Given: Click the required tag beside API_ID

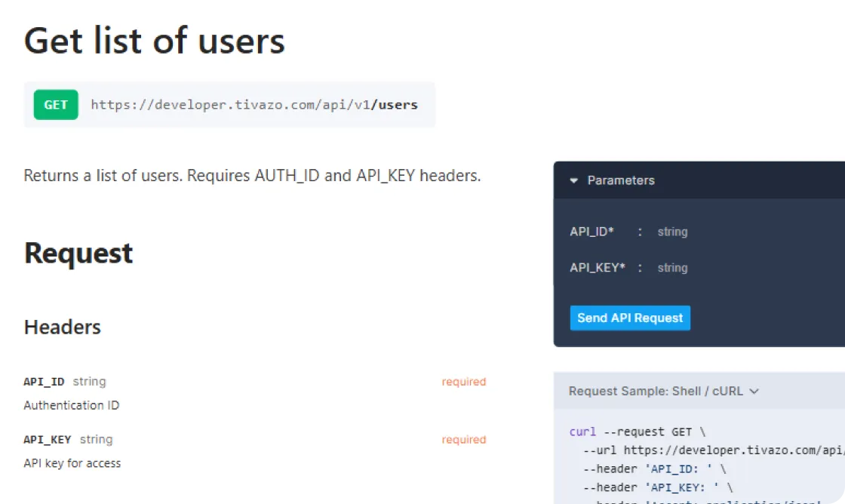Looking at the screenshot, I should (x=463, y=382).
